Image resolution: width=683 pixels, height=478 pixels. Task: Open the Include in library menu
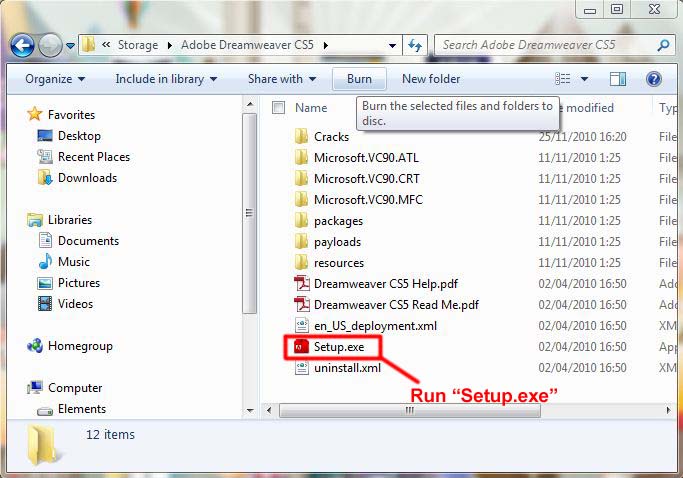[x=166, y=79]
